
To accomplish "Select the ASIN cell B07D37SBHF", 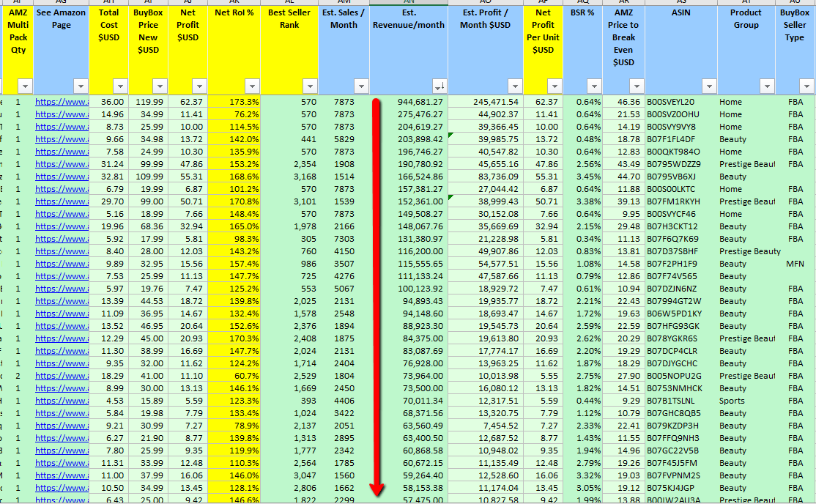I will click(671, 251).
